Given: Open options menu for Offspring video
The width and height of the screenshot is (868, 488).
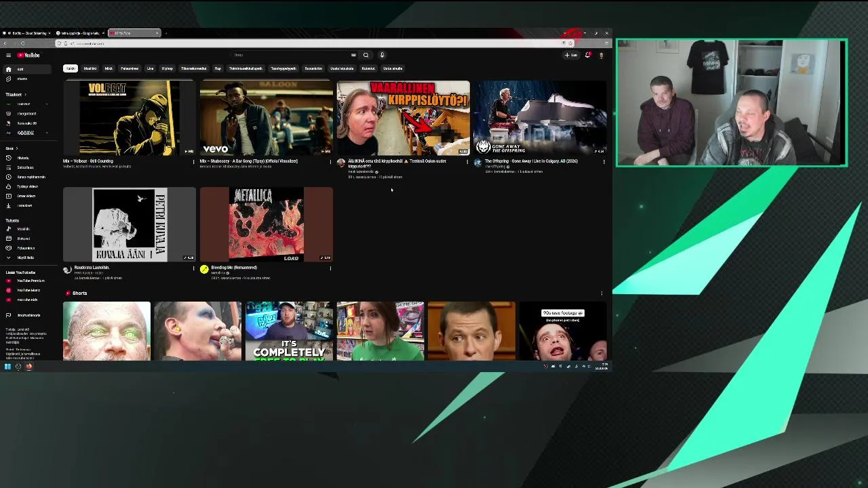Looking at the screenshot, I should (604, 162).
